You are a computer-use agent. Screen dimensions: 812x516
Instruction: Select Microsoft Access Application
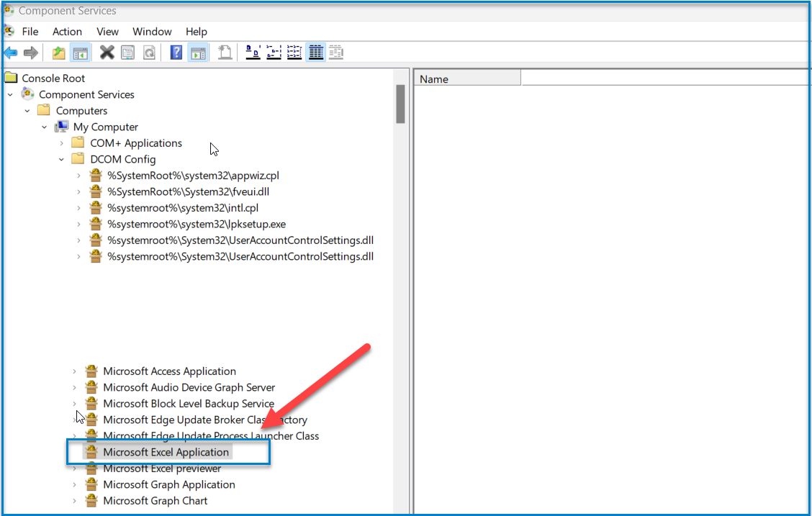(x=169, y=371)
